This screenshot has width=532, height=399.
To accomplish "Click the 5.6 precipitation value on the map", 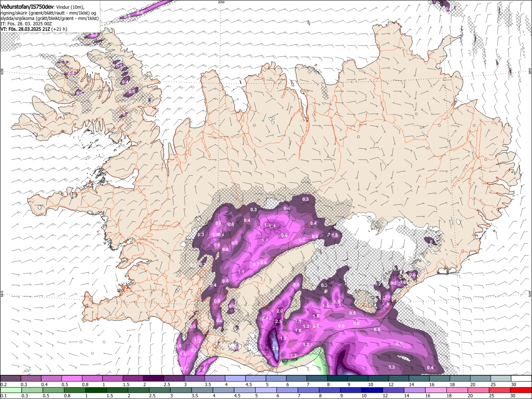I will (275, 348).
